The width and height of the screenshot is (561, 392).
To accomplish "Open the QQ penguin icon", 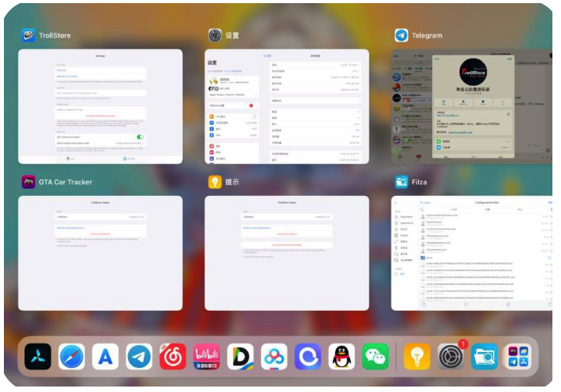I will (x=341, y=357).
